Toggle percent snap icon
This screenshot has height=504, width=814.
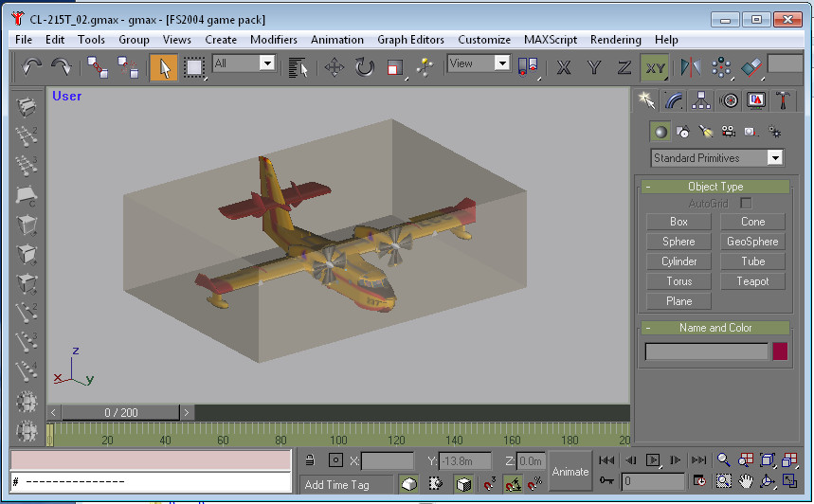[534, 484]
